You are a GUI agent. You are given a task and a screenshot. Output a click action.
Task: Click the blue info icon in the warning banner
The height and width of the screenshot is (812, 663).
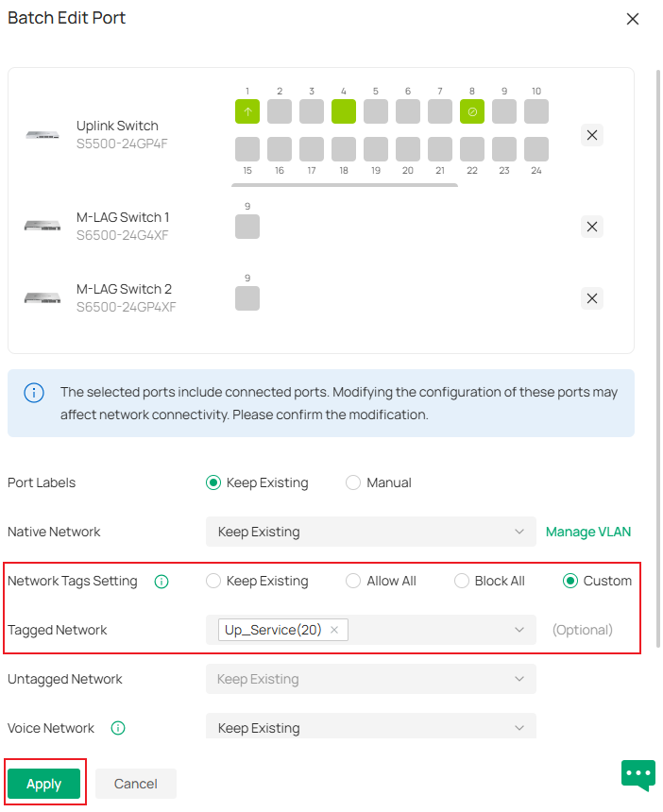click(33, 393)
